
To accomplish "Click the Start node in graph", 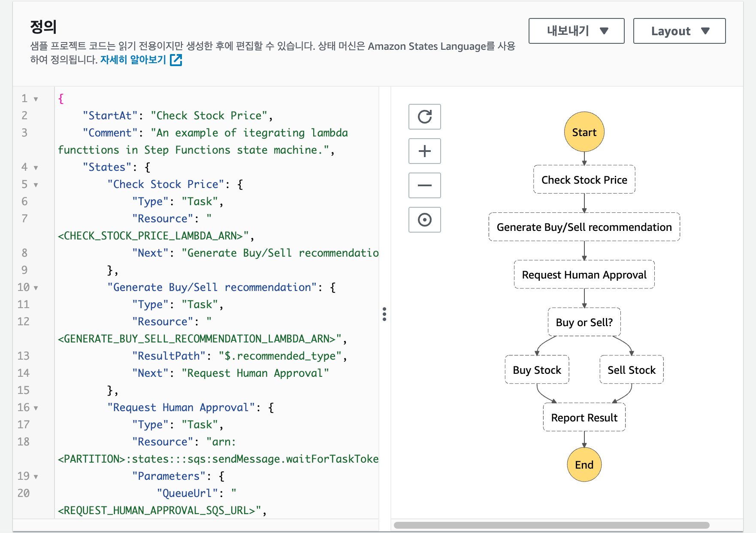I will point(584,132).
